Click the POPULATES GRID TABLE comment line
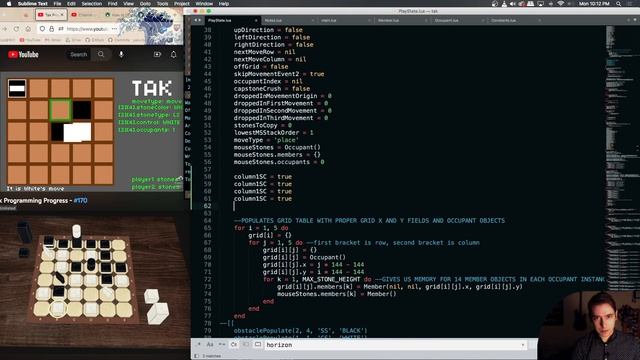This screenshot has width=640, height=360. (x=369, y=220)
